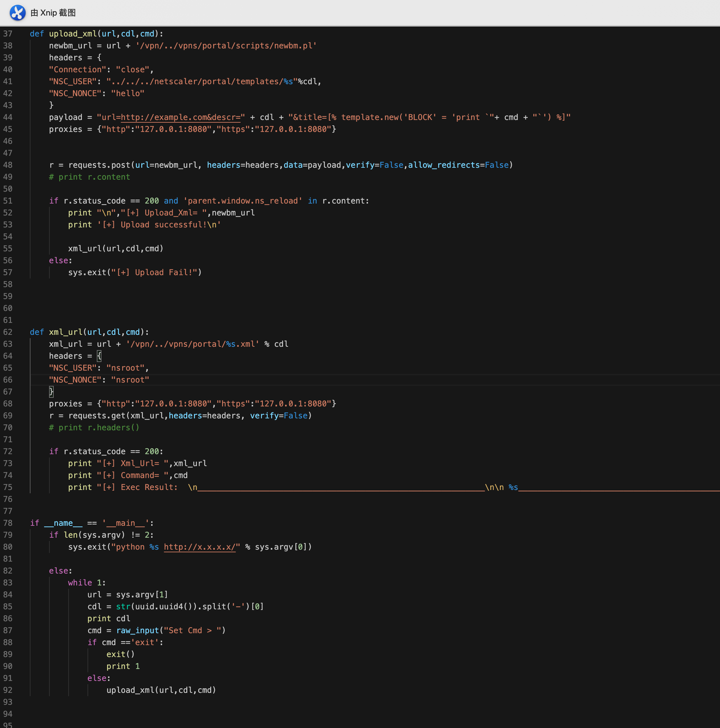This screenshot has width=720, height=728.
Task: Click '"Connection": "close"' header entry
Action: click(x=99, y=69)
